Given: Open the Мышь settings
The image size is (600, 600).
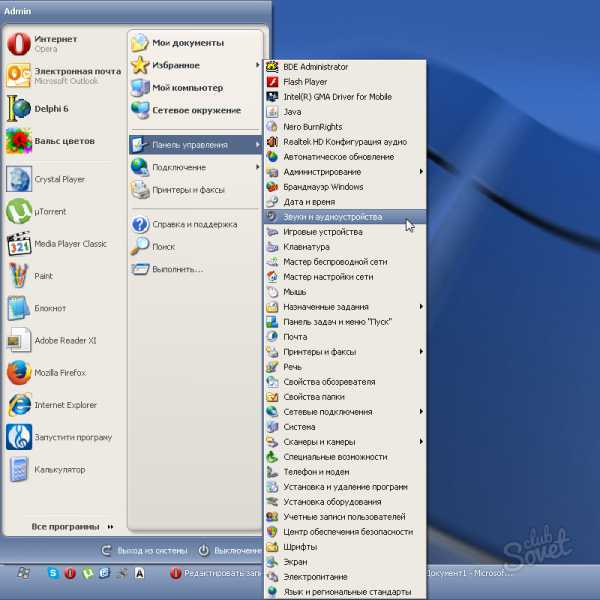Looking at the screenshot, I should [x=345, y=292].
